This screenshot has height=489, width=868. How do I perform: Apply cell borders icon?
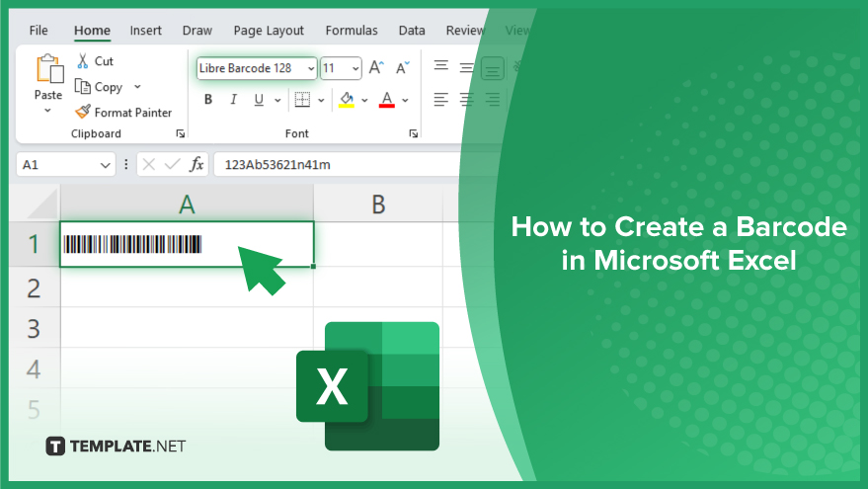pos(302,100)
